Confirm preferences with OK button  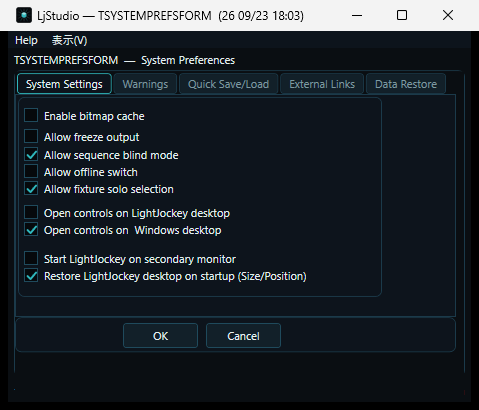(160, 336)
